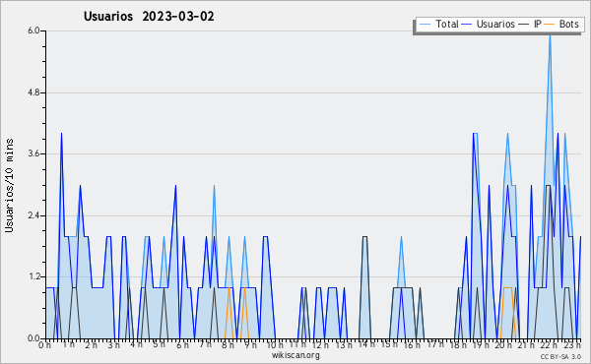The height and width of the screenshot is (364, 591).
Task: Click the '3 h' x-axis label
Action: 114,344
